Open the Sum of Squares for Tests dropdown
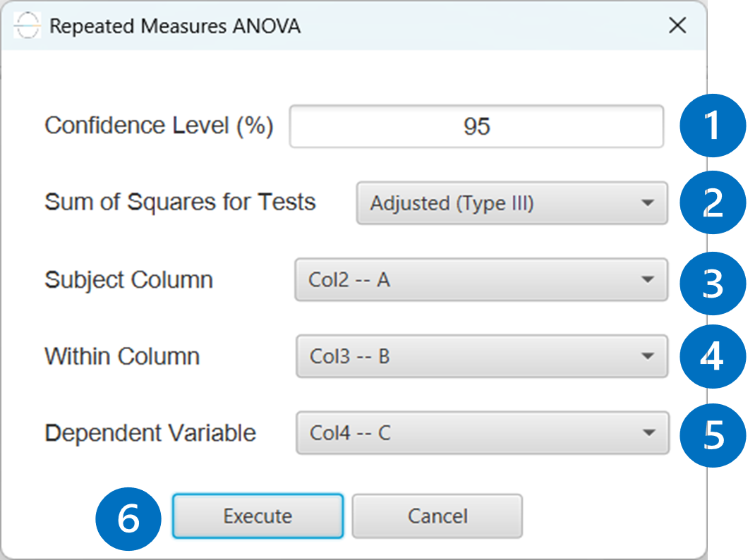Screen dimensions: 755x560 click(512, 203)
